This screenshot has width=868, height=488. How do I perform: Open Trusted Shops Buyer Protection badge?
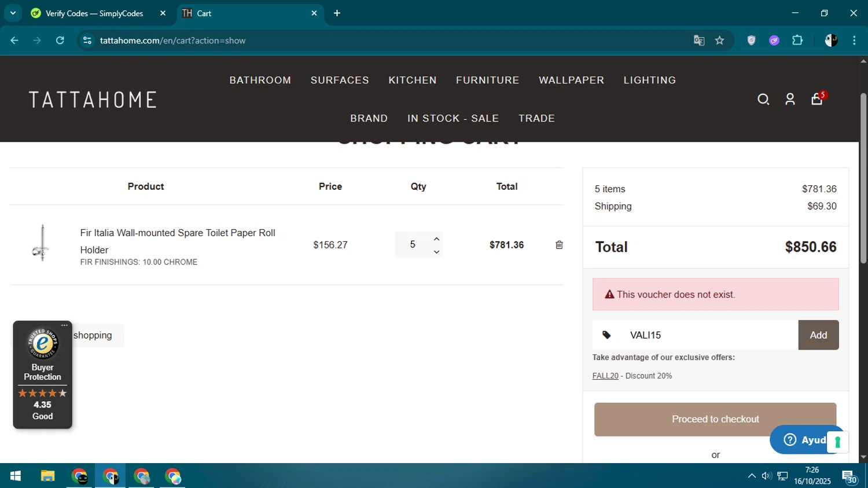click(42, 375)
